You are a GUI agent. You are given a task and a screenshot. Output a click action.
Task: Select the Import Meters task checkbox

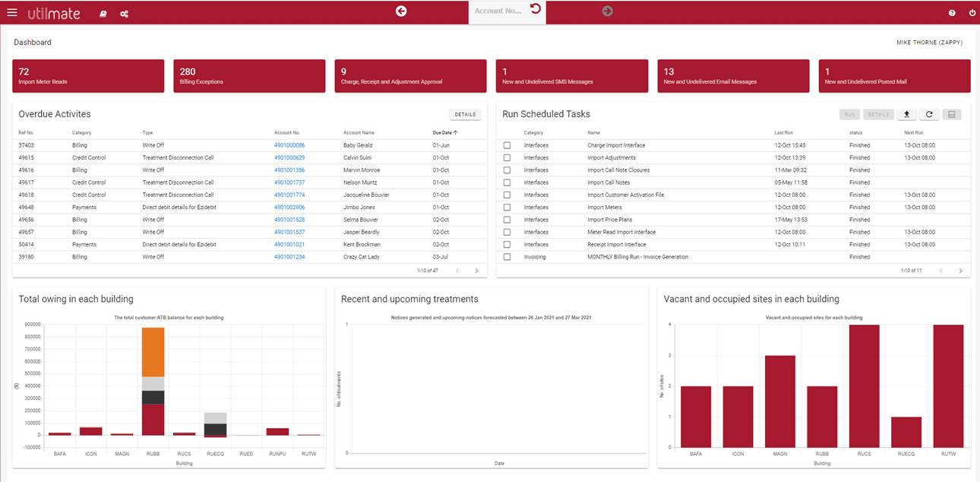[507, 208]
